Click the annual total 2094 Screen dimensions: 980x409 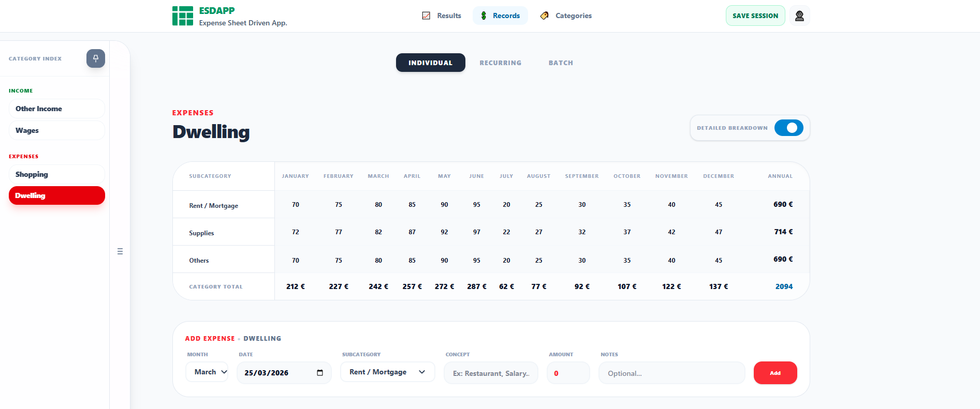coord(784,286)
